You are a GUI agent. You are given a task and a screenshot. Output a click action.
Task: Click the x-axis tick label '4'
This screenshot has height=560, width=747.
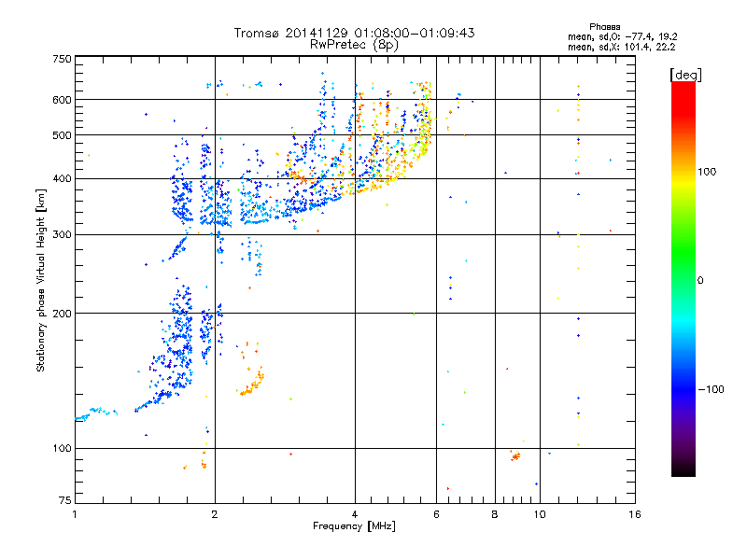pyautogui.click(x=355, y=514)
